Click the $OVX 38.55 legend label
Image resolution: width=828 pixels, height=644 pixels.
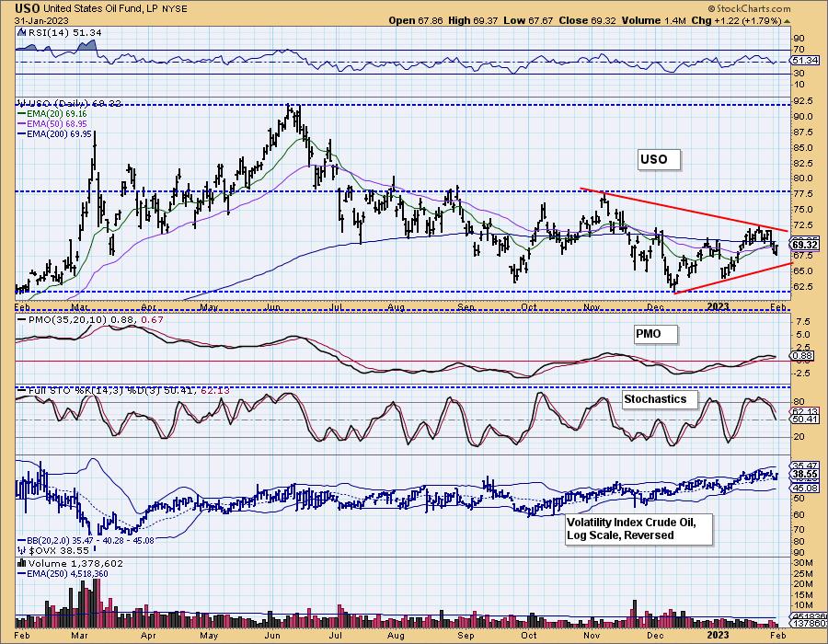(x=52, y=550)
